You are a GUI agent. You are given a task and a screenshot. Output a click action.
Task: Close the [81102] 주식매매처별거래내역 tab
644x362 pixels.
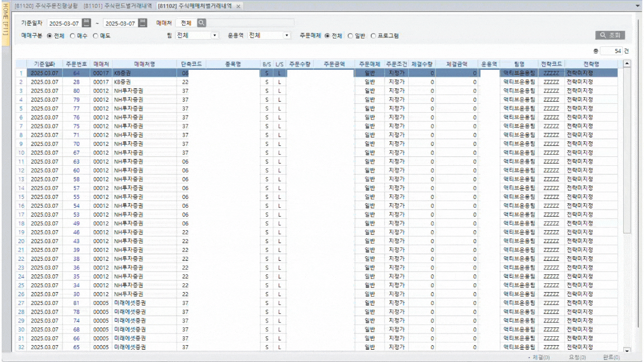coord(238,6)
